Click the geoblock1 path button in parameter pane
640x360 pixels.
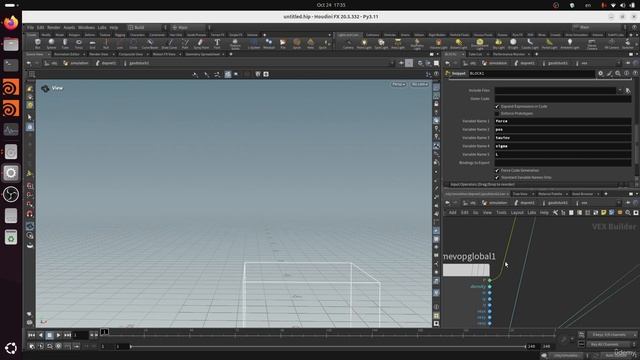[x=555, y=63]
